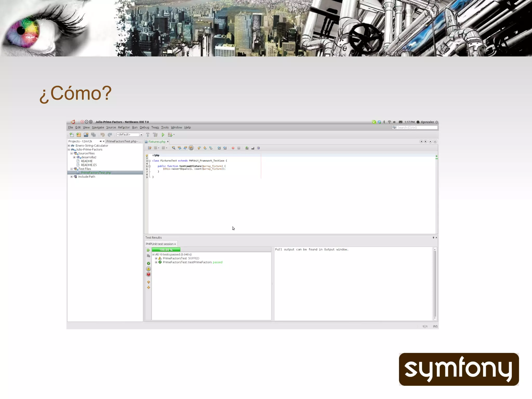Click the green Run Project button

[x=163, y=135]
